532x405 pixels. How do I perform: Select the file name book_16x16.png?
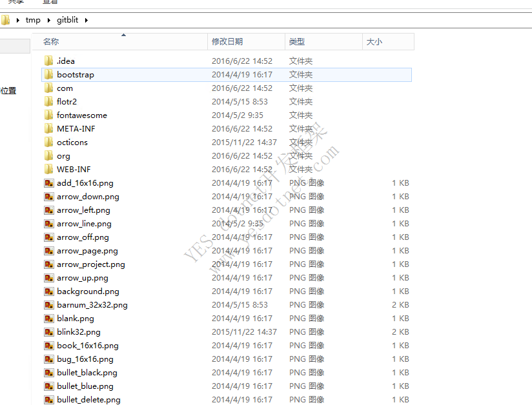point(88,346)
